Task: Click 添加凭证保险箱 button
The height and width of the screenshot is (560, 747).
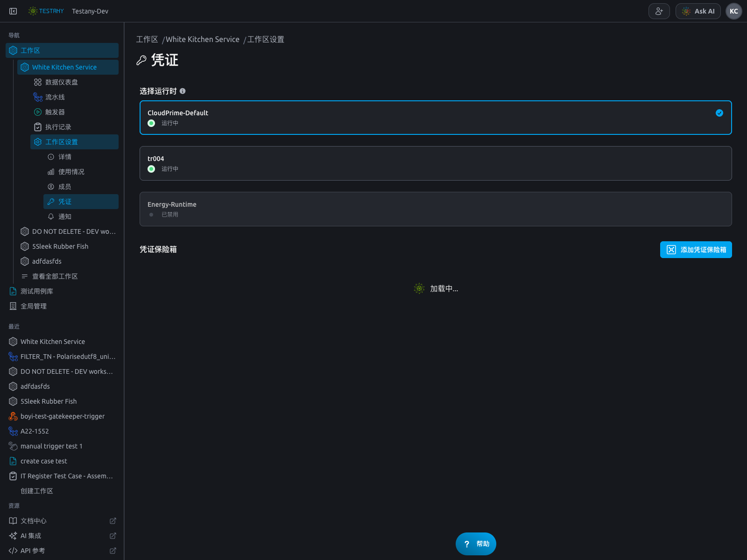Action: click(x=696, y=250)
